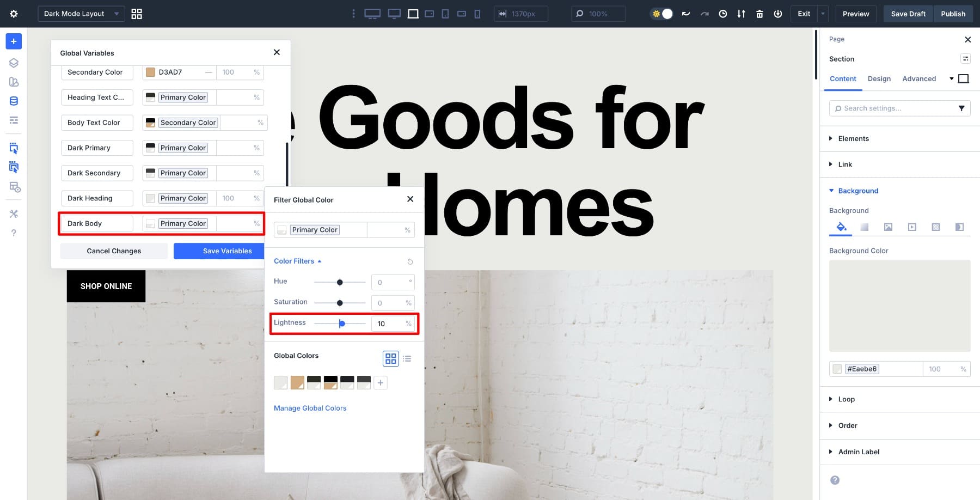Switch Global Colors to list view

pos(407,358)
